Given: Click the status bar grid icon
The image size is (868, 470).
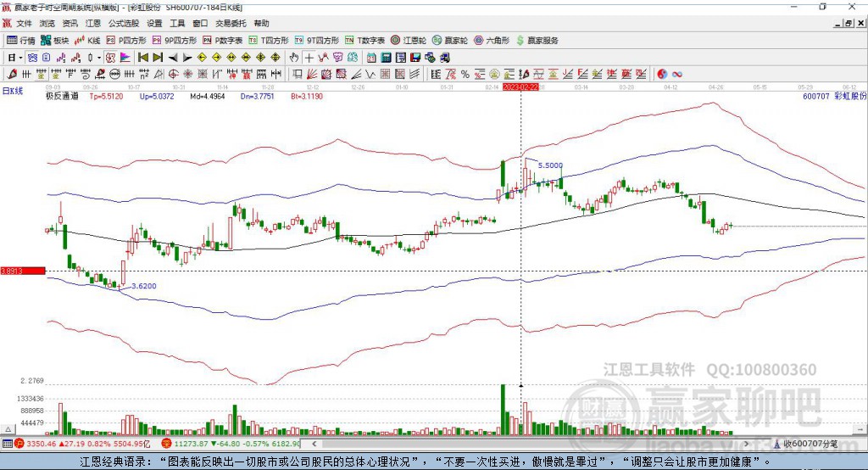Looking at the screenshot, I should (x=7, y=444).
